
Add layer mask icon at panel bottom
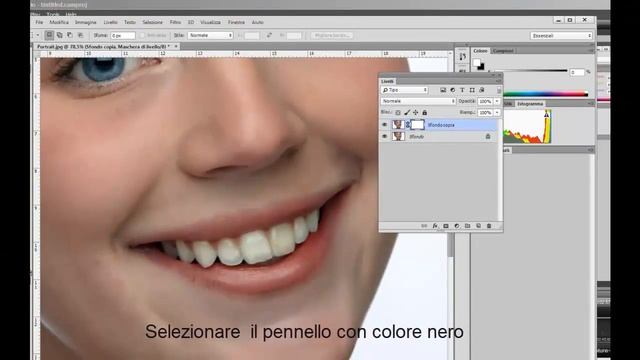tap(446, 226)
